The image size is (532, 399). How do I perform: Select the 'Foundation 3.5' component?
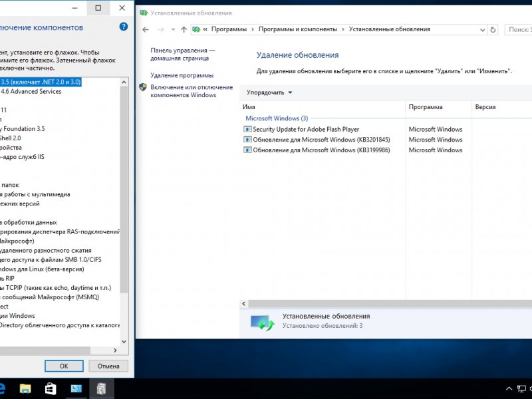click(23, 128)
